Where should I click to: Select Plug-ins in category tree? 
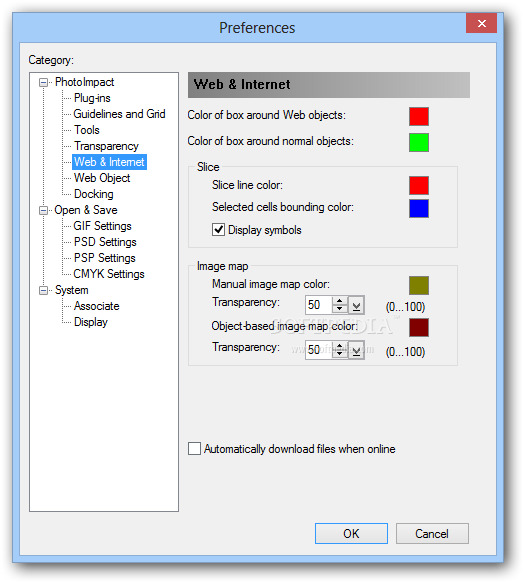92,98
